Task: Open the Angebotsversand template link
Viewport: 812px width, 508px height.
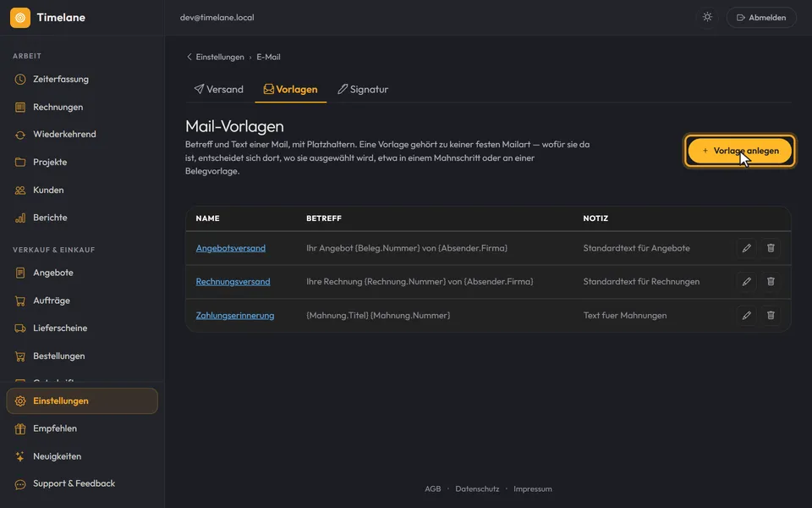Action: [x=230, y=248]
